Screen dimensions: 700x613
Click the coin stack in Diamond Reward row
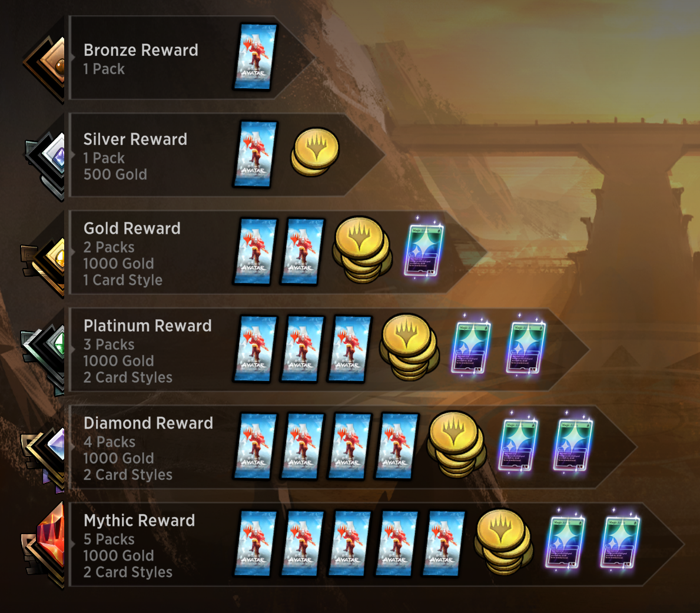(x=457, y=444)
